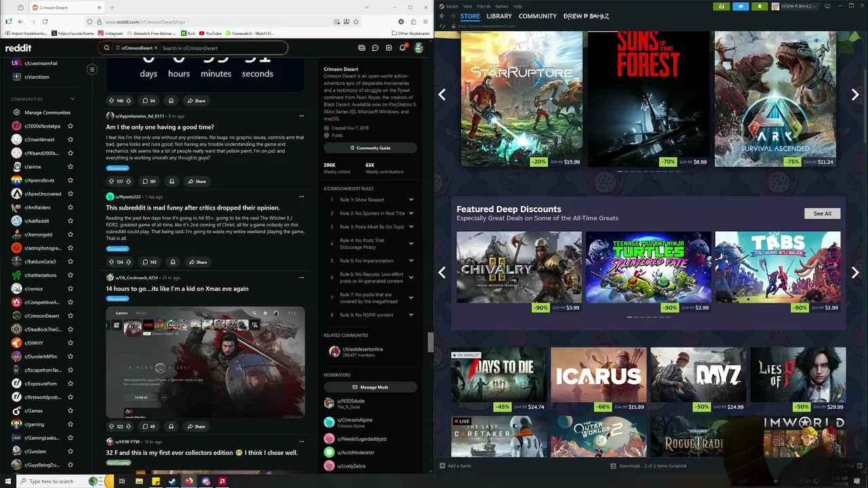This screenshot has height=488, width=868.
Task: Open the Steam View menu
Action: coord(467,6)
